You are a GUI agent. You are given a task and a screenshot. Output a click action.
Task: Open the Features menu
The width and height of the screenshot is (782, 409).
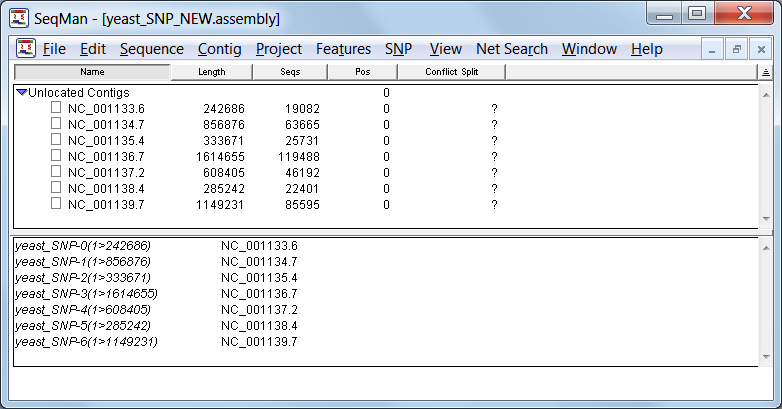coord(343,49)
